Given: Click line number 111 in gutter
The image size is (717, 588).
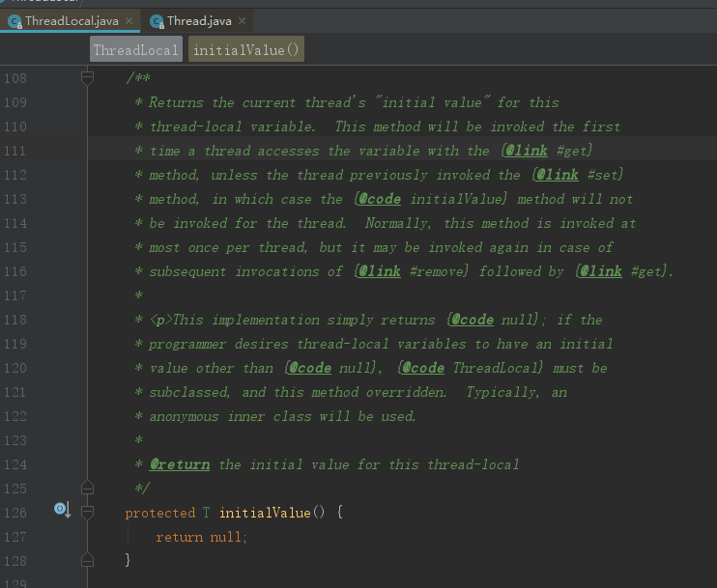Looking at the screenshot, I should click(15, 151).
